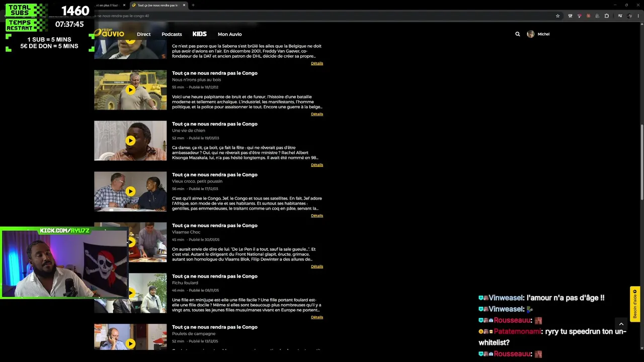Click the text "Publié le 13/12/05"
644x362 pixels.
pos(203,341)
